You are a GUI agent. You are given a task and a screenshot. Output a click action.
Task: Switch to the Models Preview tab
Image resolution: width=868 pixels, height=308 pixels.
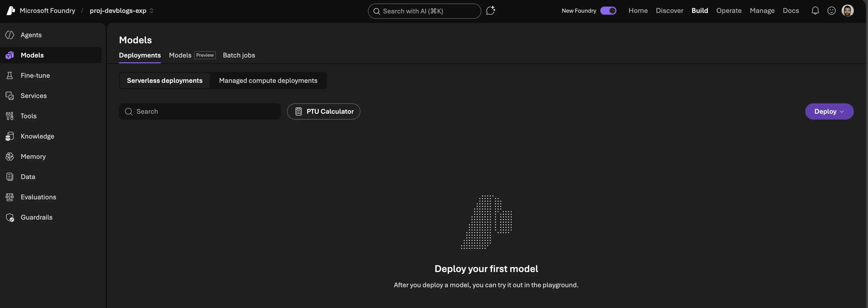click(x=192, y=55)
